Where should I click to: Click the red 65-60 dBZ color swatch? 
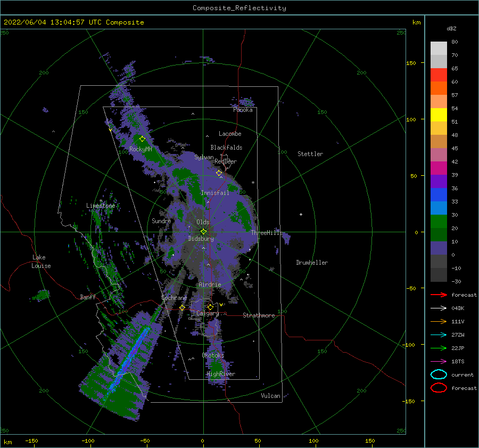click(x=439, y=75)
